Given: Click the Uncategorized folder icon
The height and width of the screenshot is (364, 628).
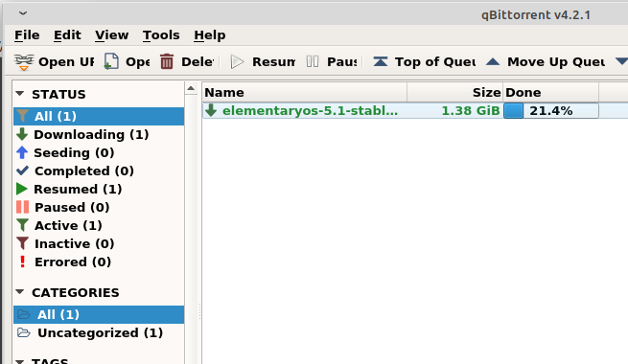Looking at the screenshot, I should (24, 332).
